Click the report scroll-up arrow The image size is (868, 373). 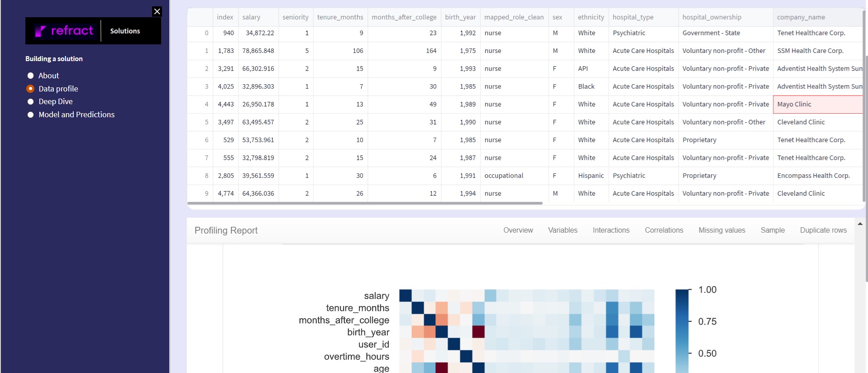(x=860, y=224)
